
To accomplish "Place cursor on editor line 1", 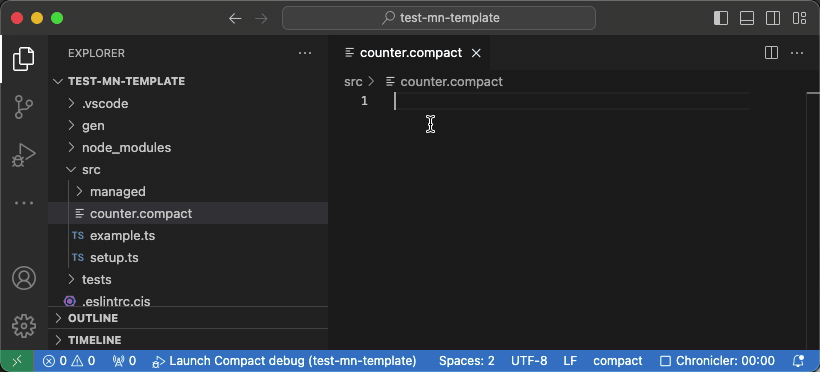I will click(571, 101).
